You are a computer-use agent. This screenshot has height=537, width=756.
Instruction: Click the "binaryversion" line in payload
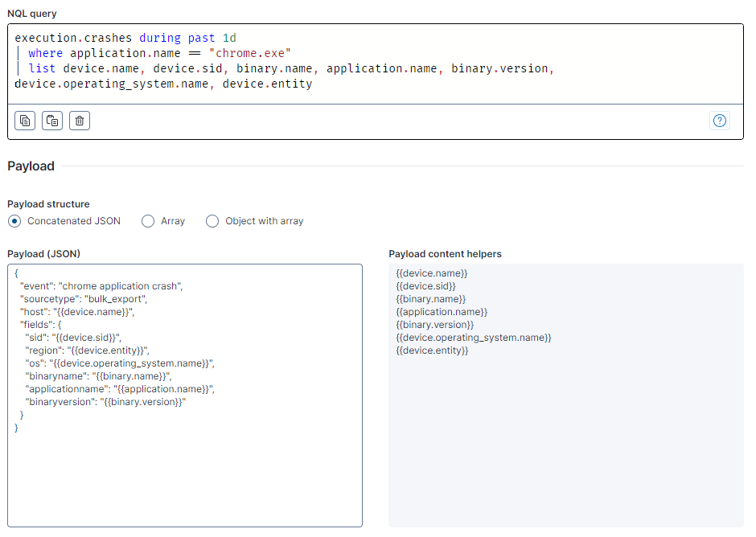click(x=105, y=402)
